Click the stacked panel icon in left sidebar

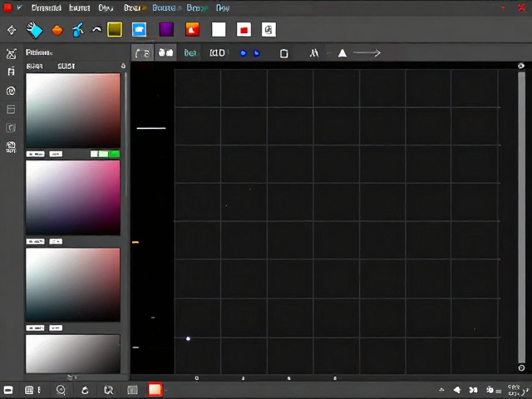coord(11,109)
